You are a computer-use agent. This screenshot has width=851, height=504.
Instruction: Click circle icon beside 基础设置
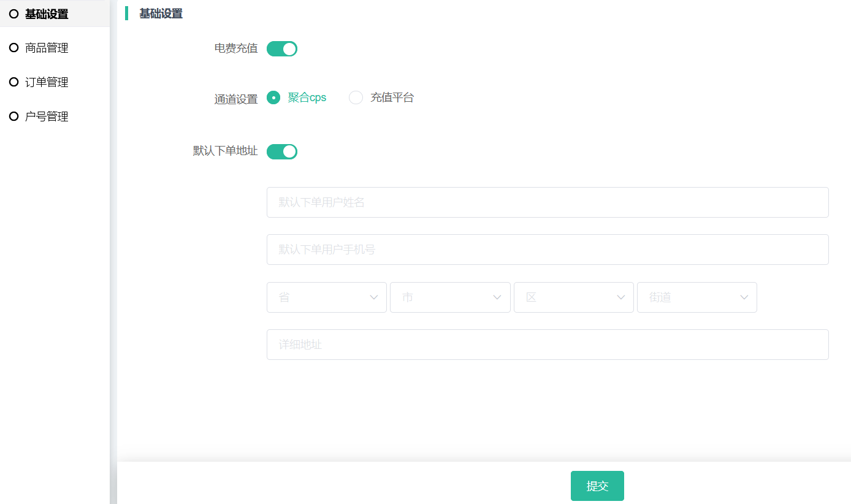click(x=13, y=14)
